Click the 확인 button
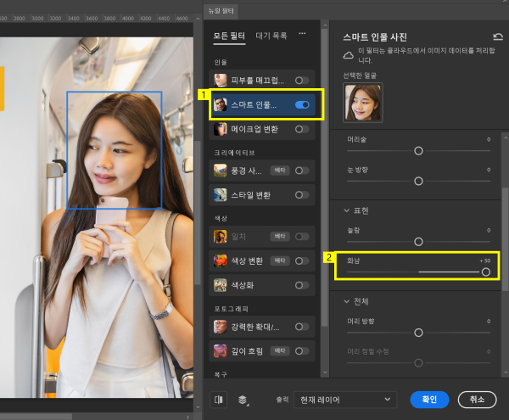The width and height of the screenshot is (509, 420). click(x=429, y=400)
